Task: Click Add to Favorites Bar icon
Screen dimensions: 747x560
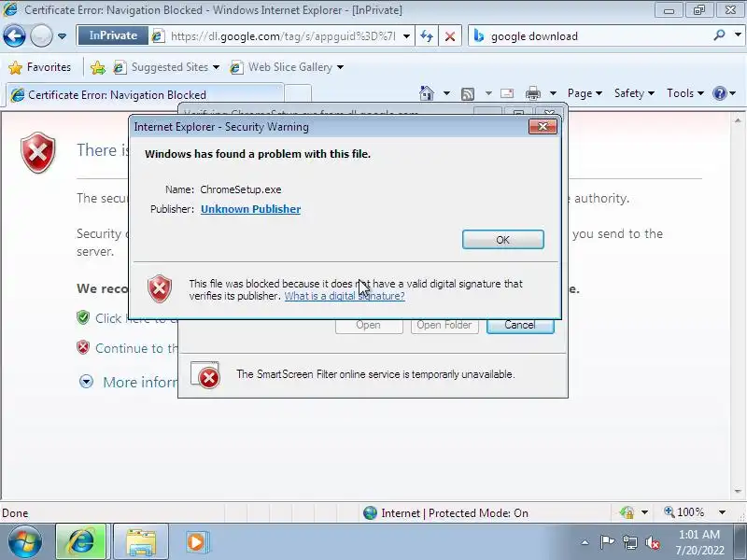Action: pos(98,67)
